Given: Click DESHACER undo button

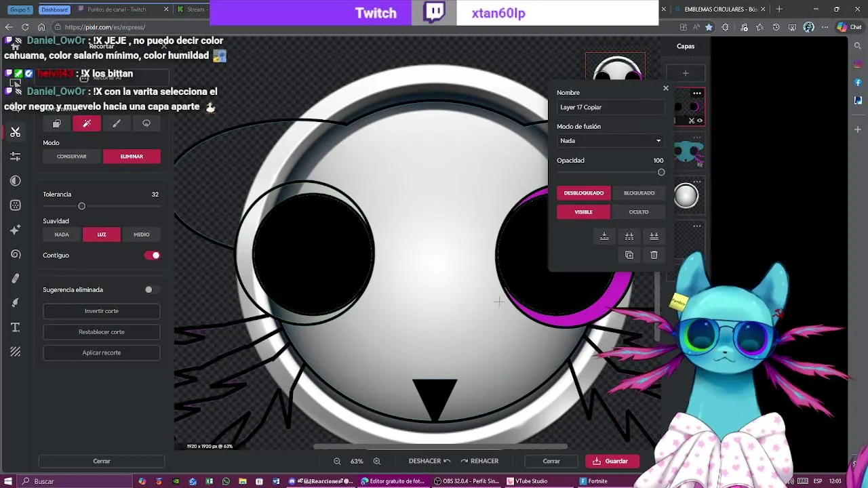Looking at the screenshot, I should [x=429, y=461].
